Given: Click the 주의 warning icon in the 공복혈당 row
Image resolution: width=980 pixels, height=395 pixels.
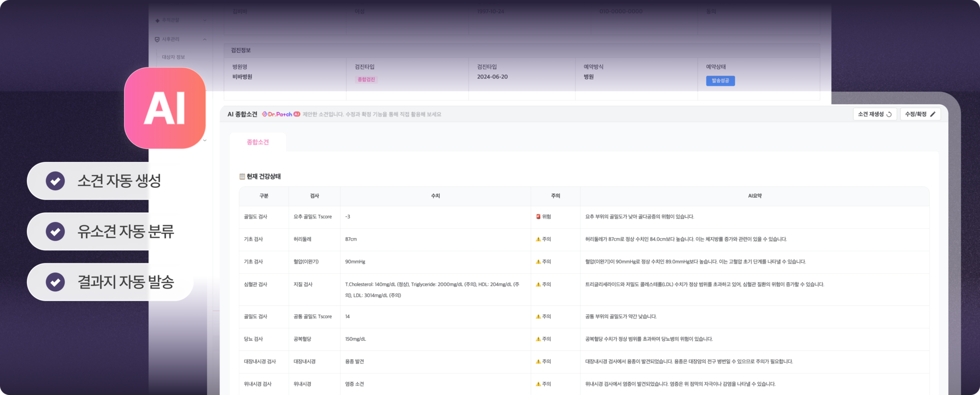Looking at the screenshot, I should [538, 339].
